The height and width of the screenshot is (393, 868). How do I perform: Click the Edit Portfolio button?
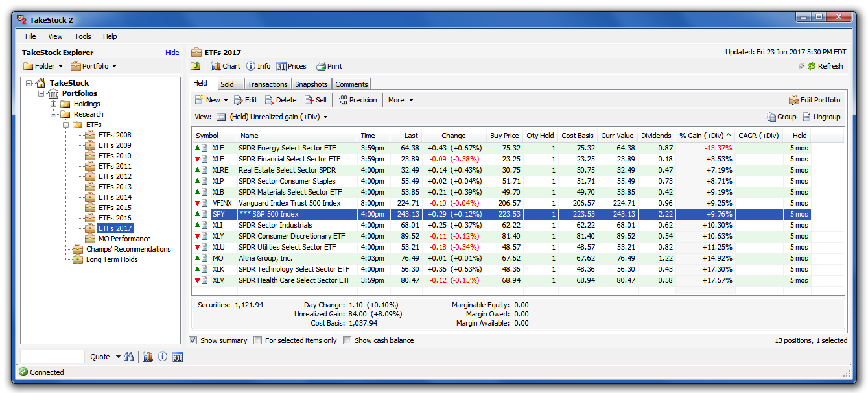814,100
